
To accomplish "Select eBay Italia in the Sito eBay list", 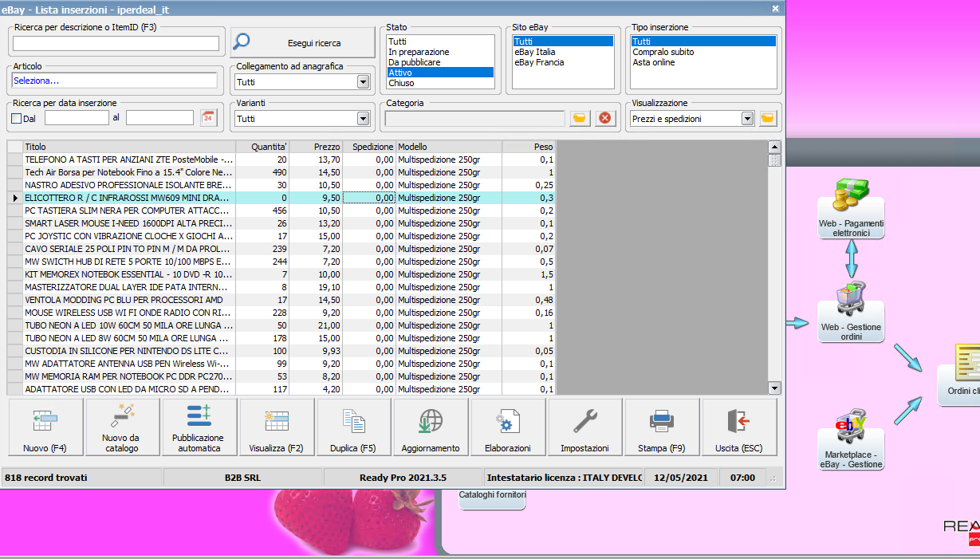I will click(x=563, y=52).
